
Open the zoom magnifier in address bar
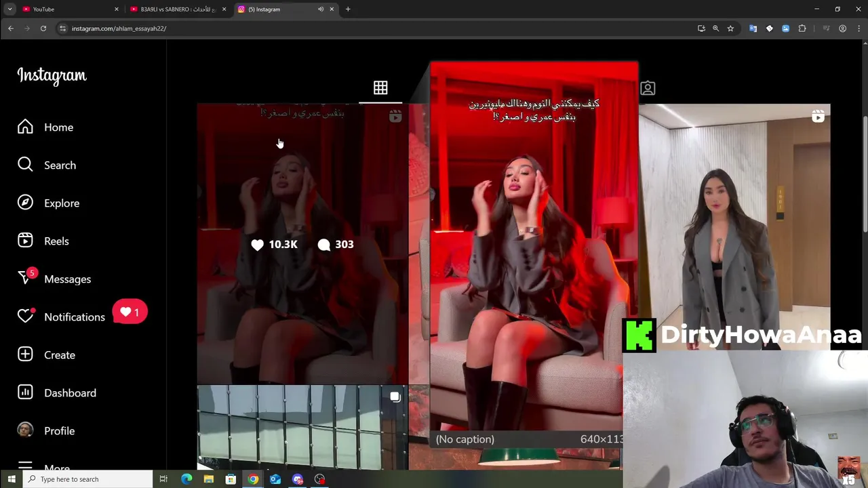715,28
